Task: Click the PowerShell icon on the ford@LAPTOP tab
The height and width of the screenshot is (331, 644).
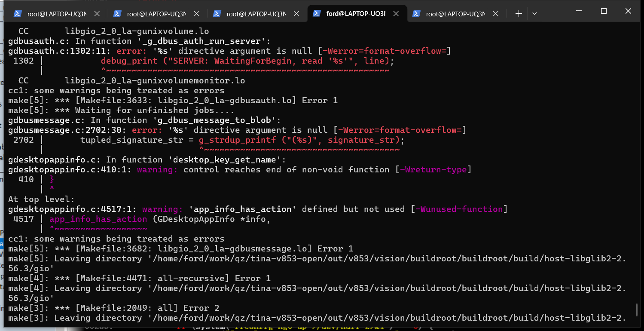Action: pos(317,14)
